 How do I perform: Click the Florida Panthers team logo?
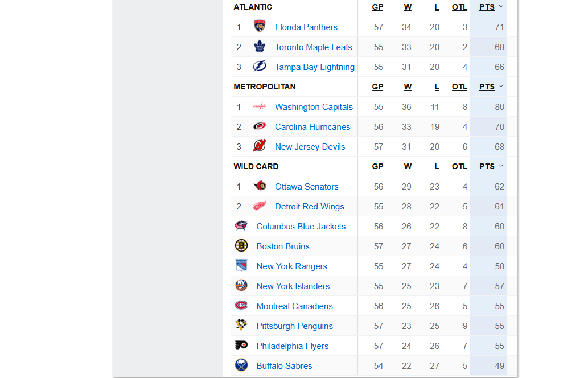(x=260, y=27)
